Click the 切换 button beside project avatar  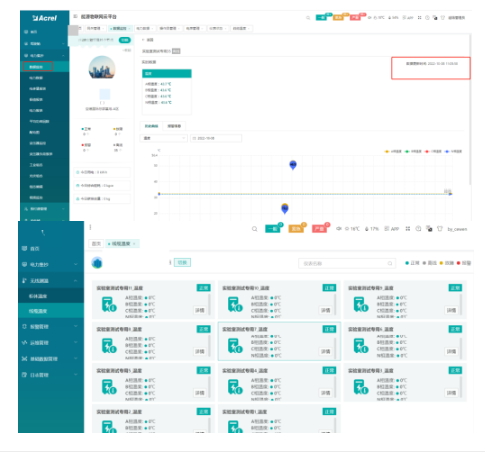click(x=182, y=263)
